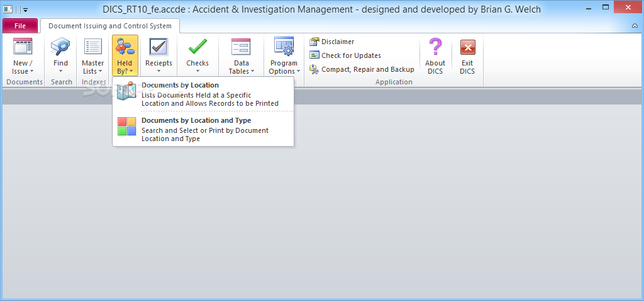Click the Reciepts checkbox icon
Screen dimensions: 644x301
[x=158, y=46]
